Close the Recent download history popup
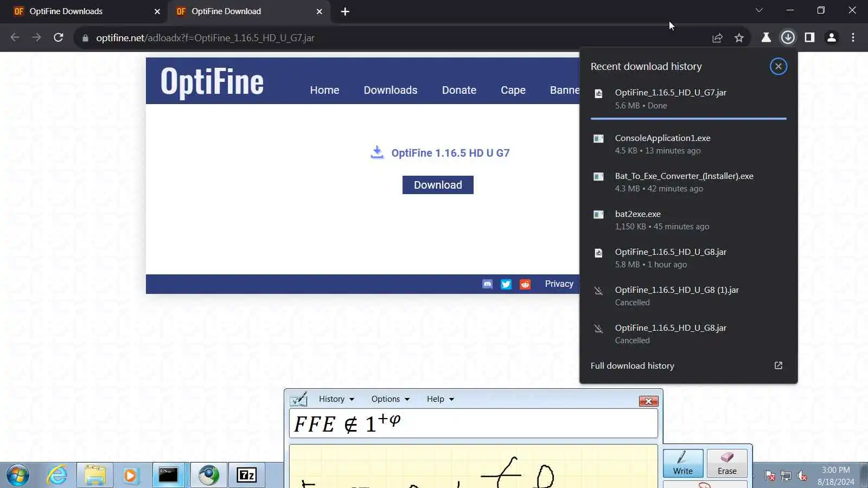Image resolution: width=868 pixels, height=488 pixels. coord(778,66)
